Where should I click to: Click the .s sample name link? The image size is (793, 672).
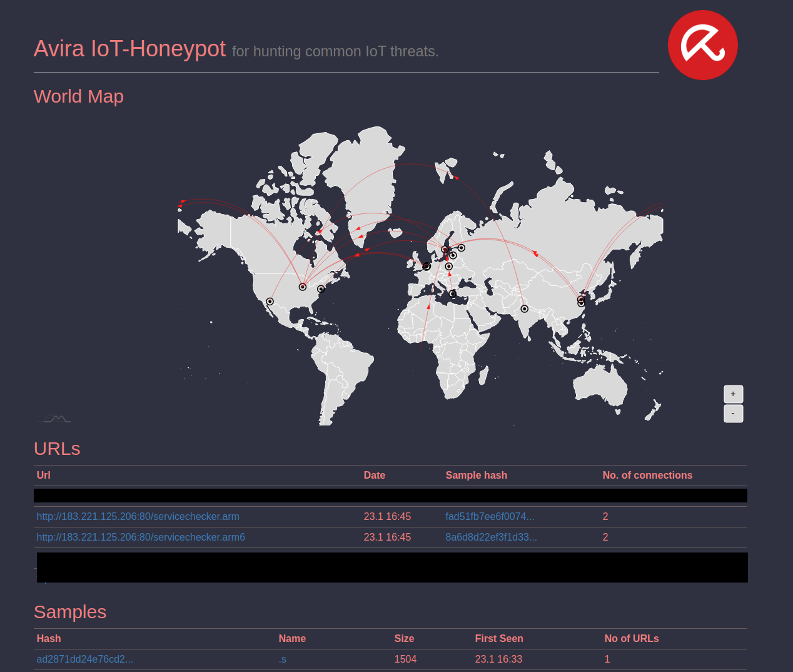tap(283, 659)
